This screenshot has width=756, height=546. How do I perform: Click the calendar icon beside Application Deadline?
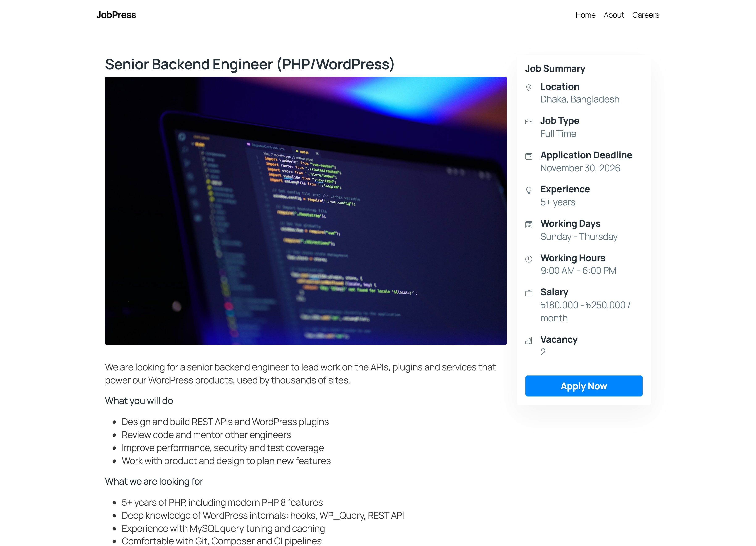click(529, 156)
